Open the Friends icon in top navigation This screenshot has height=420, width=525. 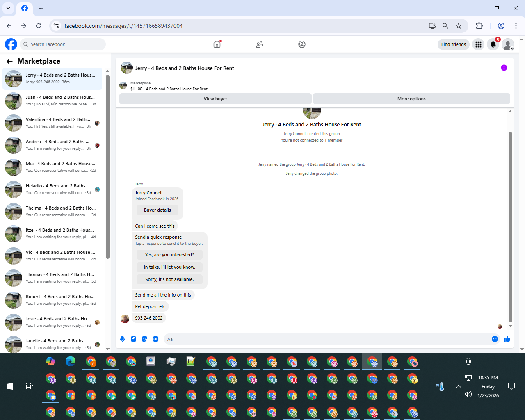point(260,44)
